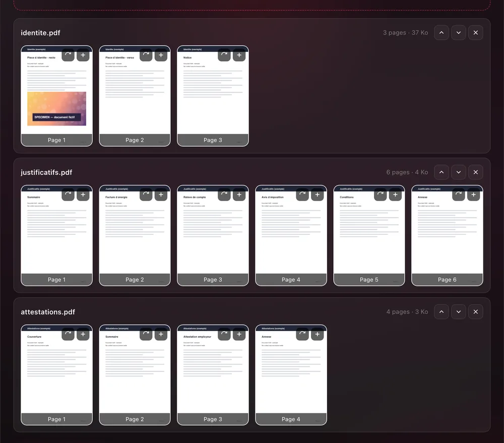Image resolution: width=504 pixels, height=443 pixels.
Task: Rotate page 3 of identite.pdf
Action: pyautogui.click(x=224, y=54)
